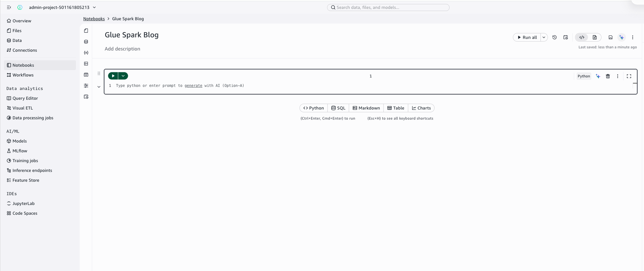Switch to document view toggle
This screenshot has height=271, width=644.
pyautogui.click(x=595, y=37)
